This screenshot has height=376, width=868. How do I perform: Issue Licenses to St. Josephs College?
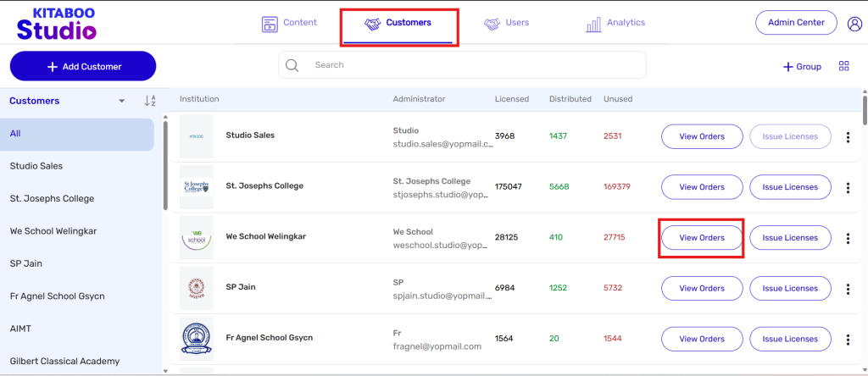[x=790, y=187]
